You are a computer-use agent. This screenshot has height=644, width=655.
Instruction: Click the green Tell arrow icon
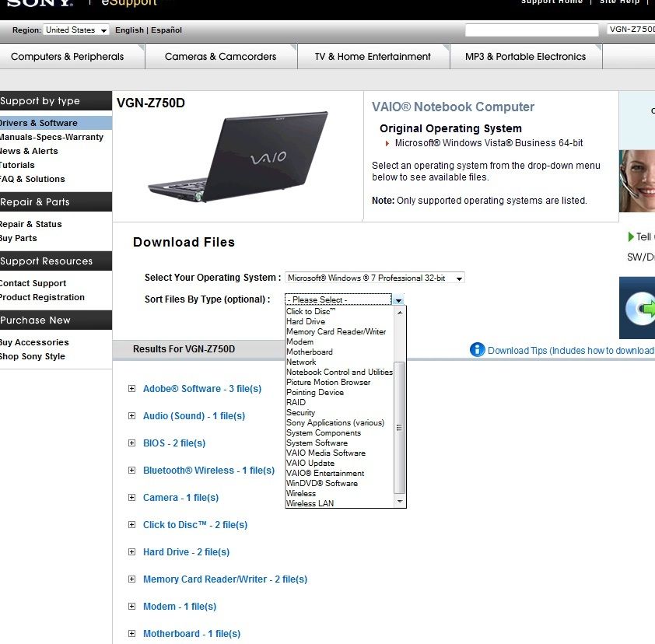631,236
